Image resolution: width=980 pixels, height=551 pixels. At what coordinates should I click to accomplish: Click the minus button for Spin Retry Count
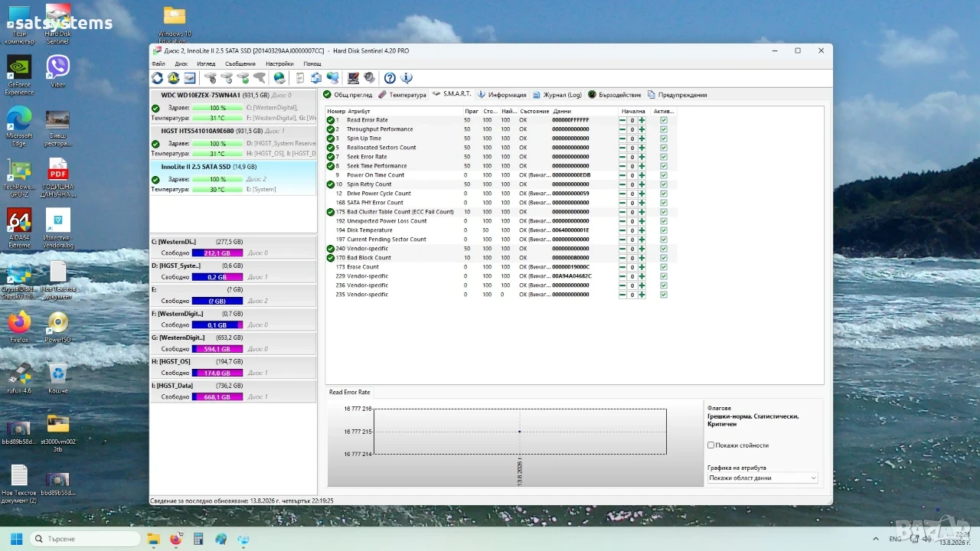(622, 184)
